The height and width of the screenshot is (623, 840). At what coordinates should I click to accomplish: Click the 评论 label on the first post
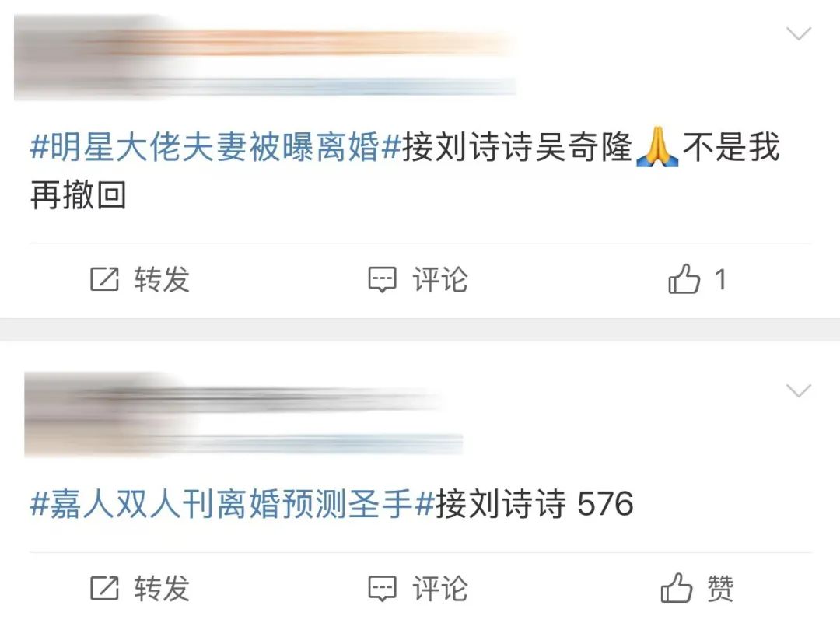(439, 280)
